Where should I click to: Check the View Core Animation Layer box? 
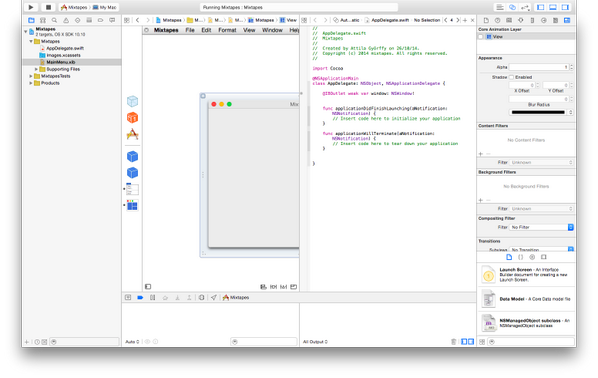[x=481, y=37]
